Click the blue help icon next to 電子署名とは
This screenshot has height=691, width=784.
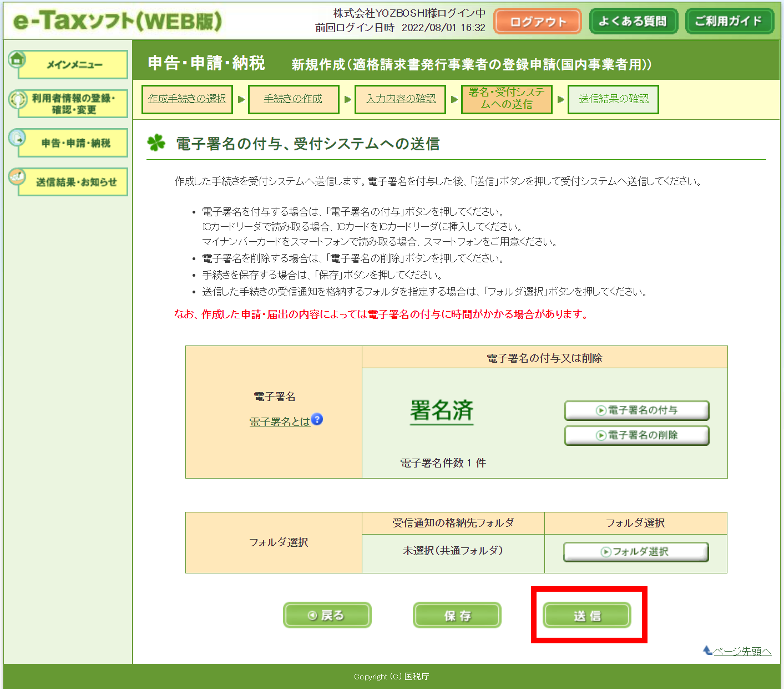[317, 419]
